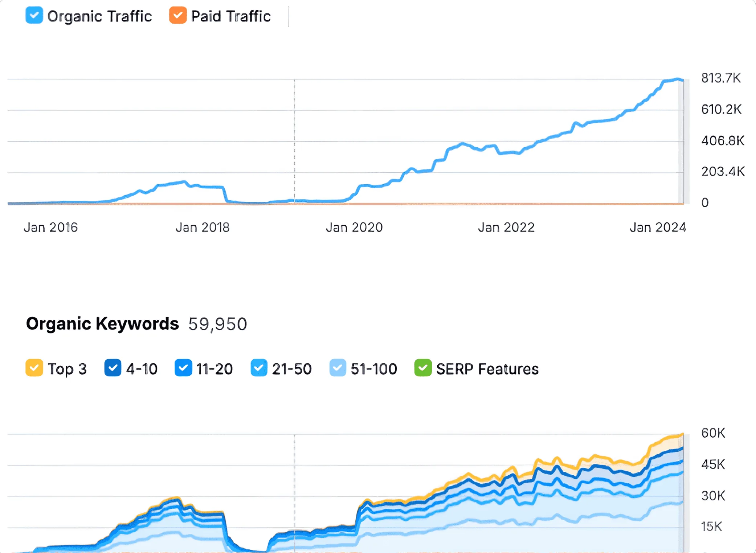
Task: Uncheck the Organic Traffic checkbox
Action: point(34,15)
